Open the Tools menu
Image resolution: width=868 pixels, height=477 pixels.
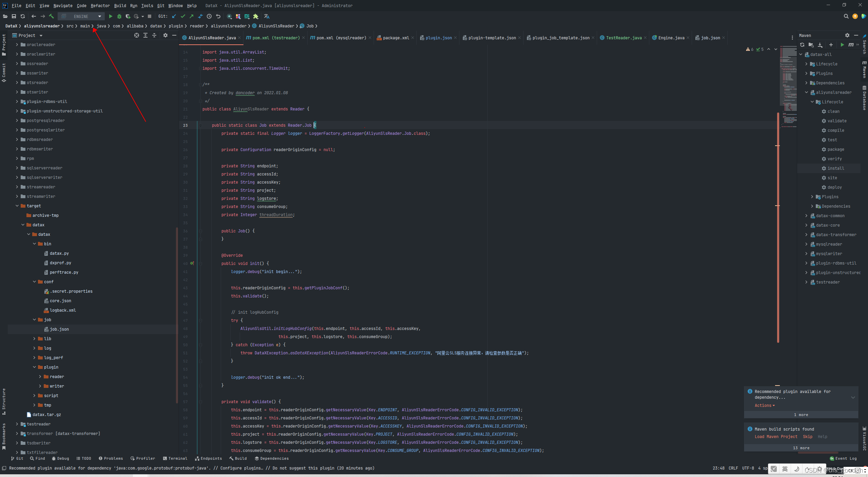click(x=147, y=5)
